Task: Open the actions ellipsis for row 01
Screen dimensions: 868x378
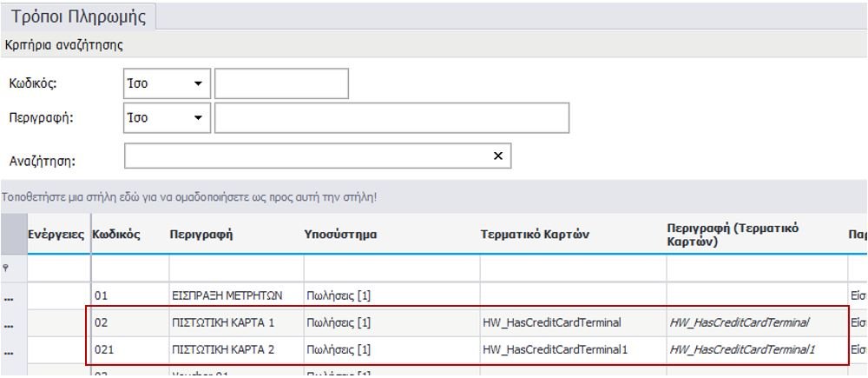Action: [x=9, y=296]
